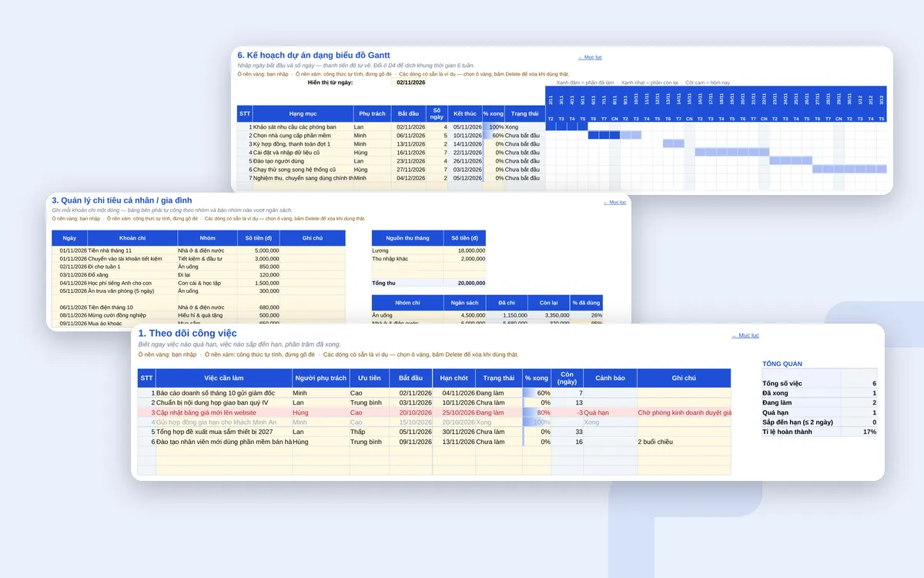Select the start date field showing 02/11/2026 beside Hiển thị từ ngày
This screenshot has width=924, height=578.
(x=410, y=82)
